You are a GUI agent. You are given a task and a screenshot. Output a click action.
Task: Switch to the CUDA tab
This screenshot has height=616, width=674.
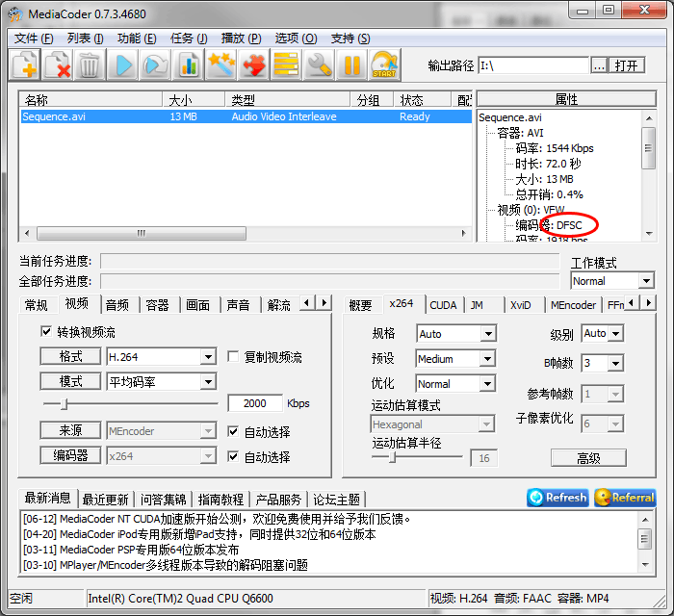443,305
